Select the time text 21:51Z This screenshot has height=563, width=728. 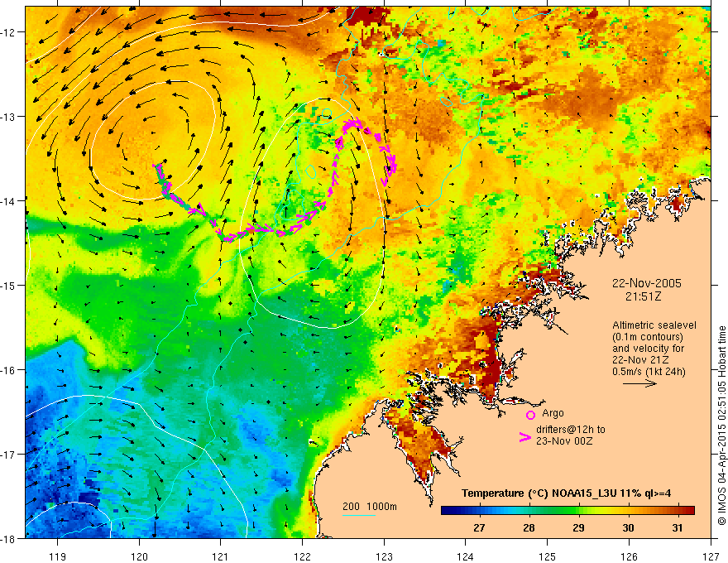pos(643,296)
